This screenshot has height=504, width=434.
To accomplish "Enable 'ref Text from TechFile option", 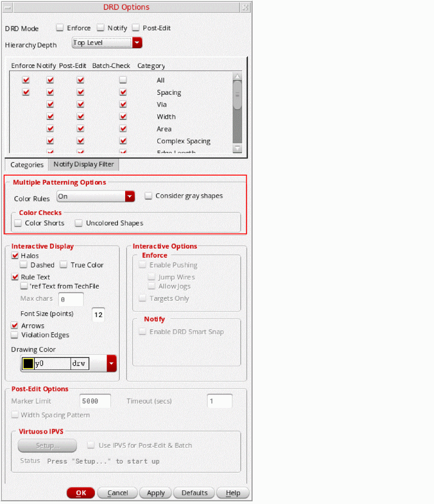I will coord(24,286).
